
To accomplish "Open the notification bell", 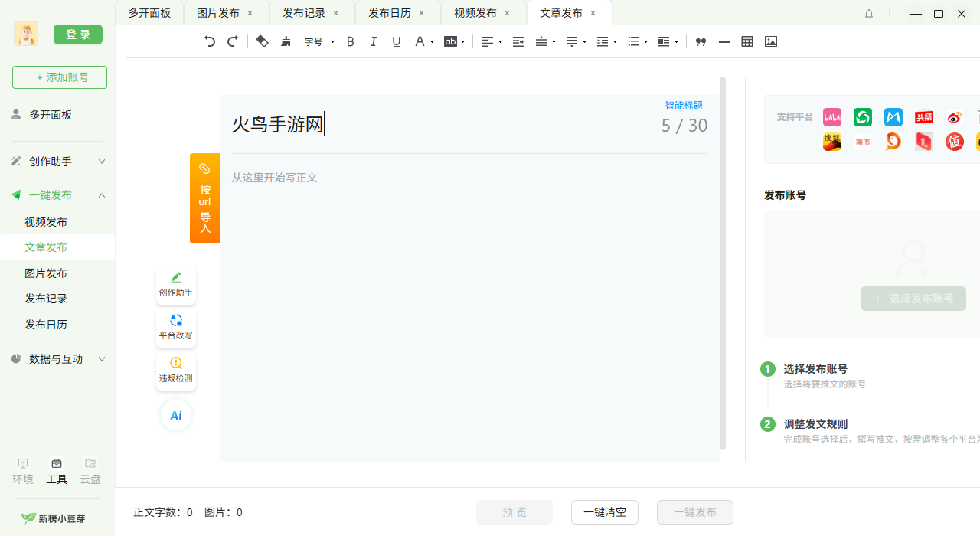I will tap(869, 14).
